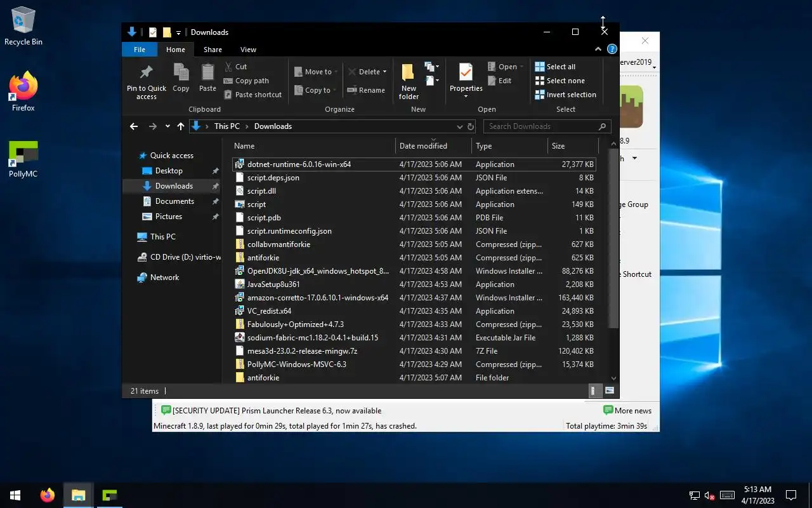
Task: Select Network in the navigation pane
Action: pyautogui.click(x=164, y=277)
